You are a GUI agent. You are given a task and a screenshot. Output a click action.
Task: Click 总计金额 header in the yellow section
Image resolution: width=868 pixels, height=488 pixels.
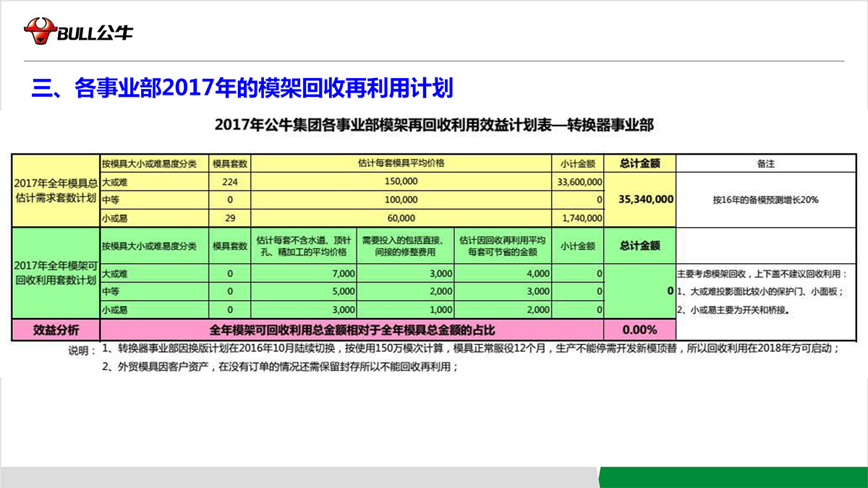tap(639, 163)
